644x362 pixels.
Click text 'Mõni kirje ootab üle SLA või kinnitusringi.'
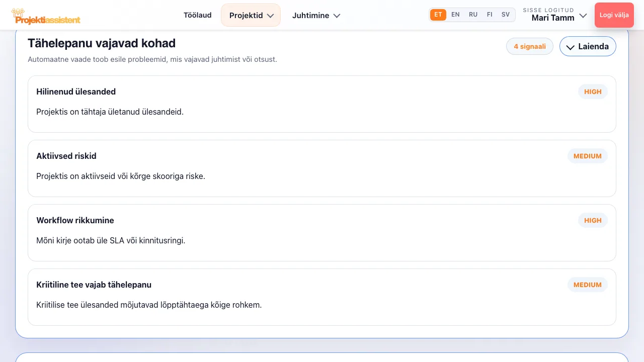(111, 240)
